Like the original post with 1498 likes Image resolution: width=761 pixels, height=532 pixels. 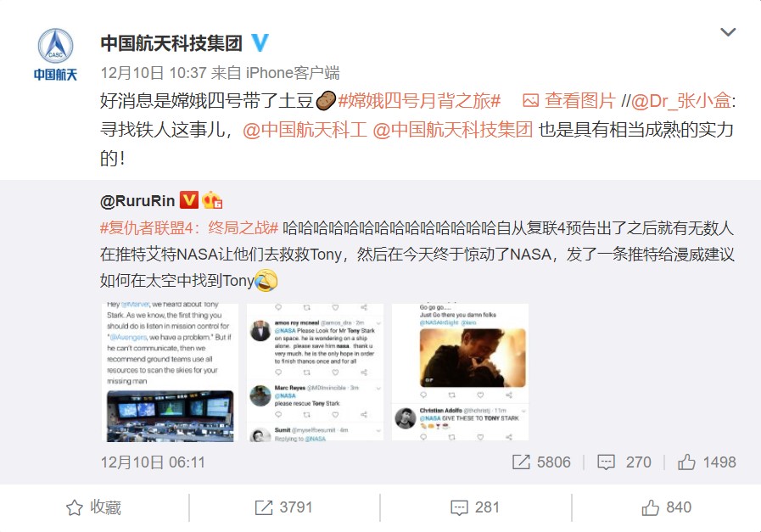point(707,462)
